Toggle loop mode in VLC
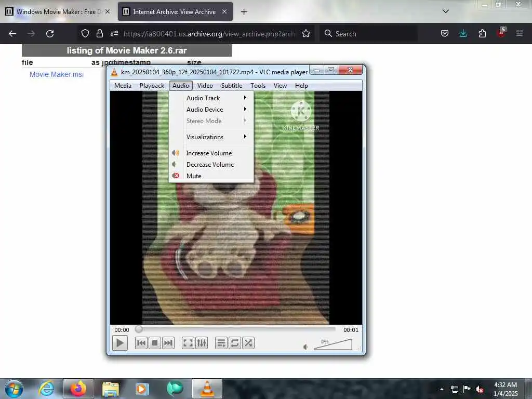Image resolution: width=532 pixels, height=399 pixels. (235, 343)
